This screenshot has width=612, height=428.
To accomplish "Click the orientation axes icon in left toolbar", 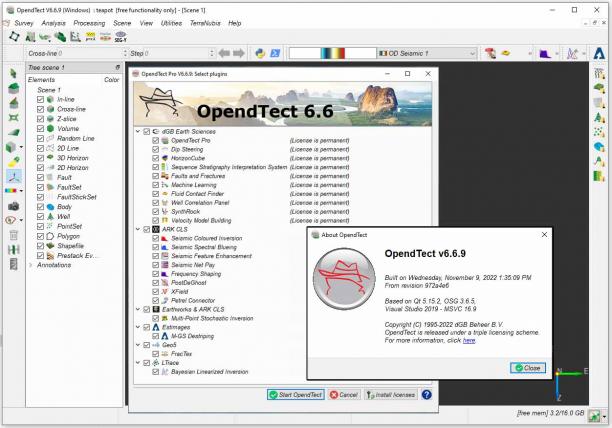I will (x=14, y=177).
